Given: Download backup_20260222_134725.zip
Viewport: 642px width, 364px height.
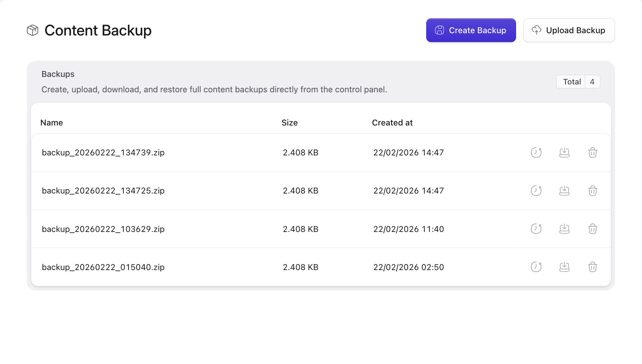Looking at the screenshot, I should click(564, 191).
